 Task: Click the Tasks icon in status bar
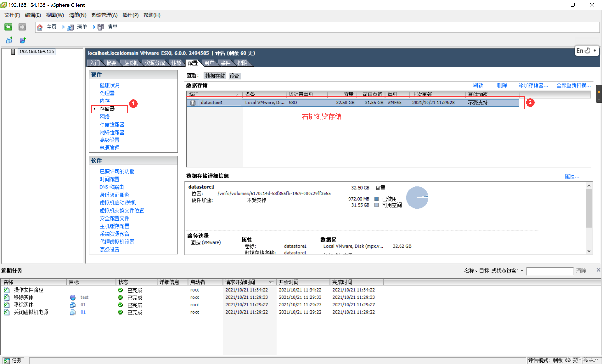7,360
